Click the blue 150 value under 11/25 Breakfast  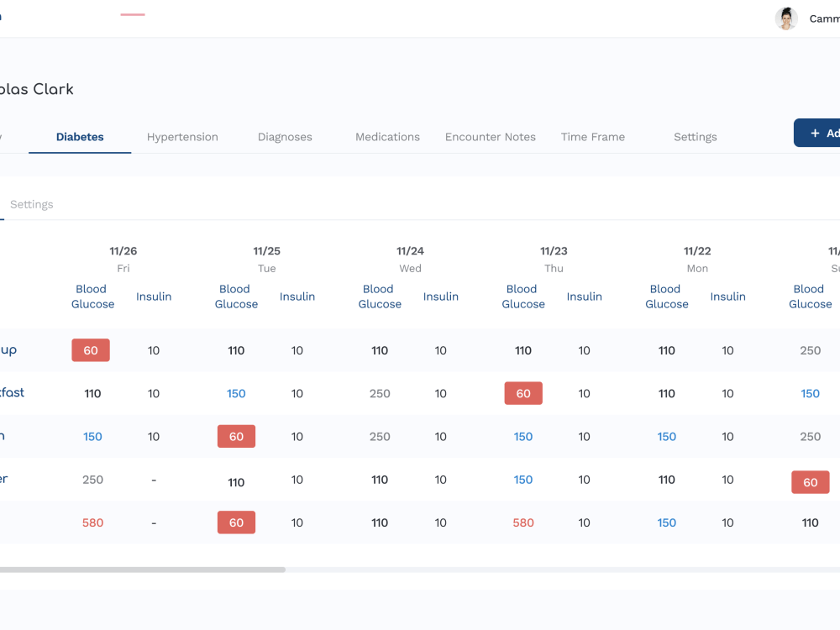(236, 393)
